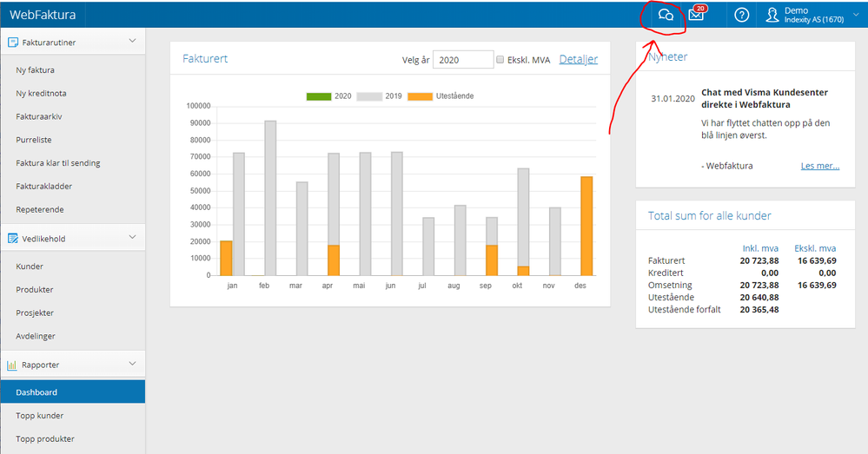Toggle the green 2020 legend swatch

click(319, 96)
